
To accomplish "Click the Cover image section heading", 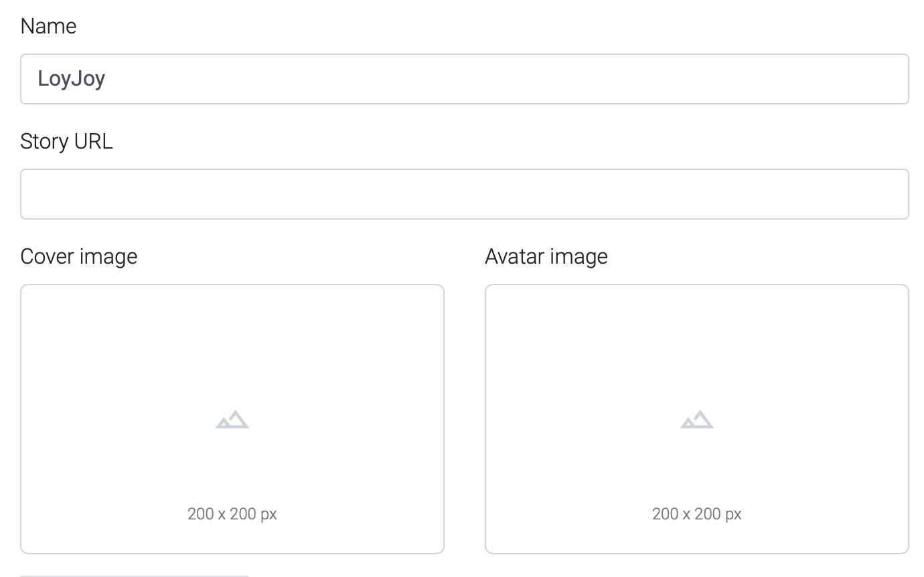I will (79, 256).
